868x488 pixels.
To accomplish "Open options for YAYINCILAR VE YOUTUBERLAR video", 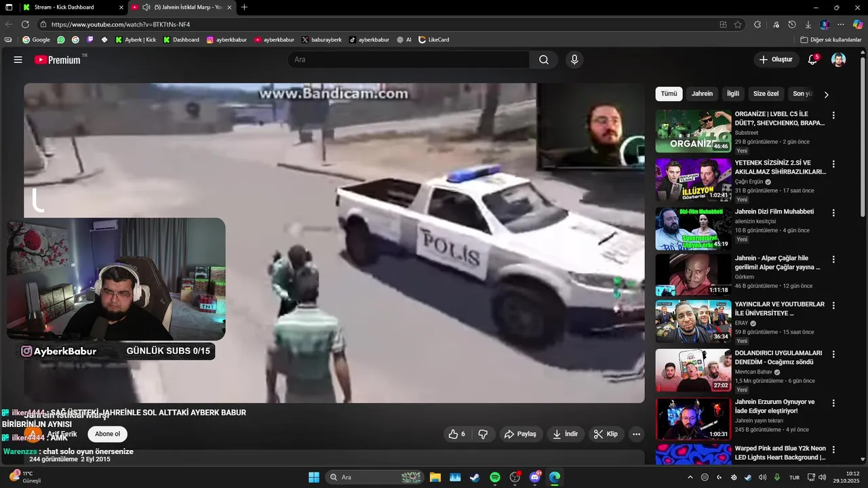I will pyautogui.click(x=833, y=305).
